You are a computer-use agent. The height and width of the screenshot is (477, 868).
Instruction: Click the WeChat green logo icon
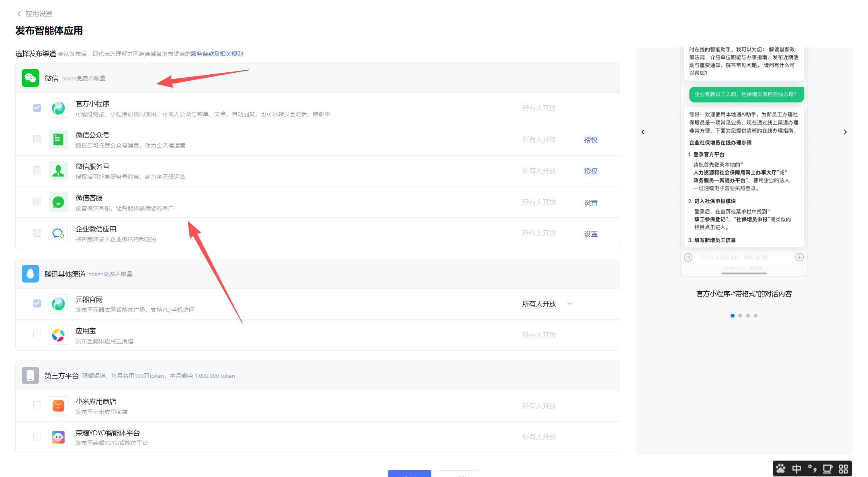[x=30, y=78]
